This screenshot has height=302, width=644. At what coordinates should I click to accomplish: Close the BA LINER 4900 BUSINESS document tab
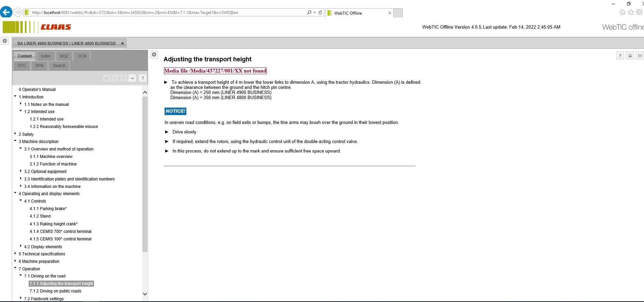pyautogui.click(x=122, y=44)
